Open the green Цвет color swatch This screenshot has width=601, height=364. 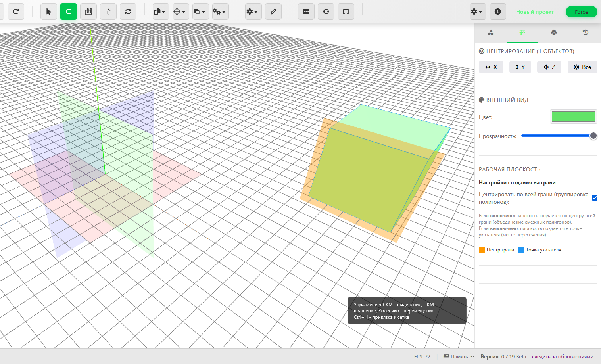coord(573,116)
